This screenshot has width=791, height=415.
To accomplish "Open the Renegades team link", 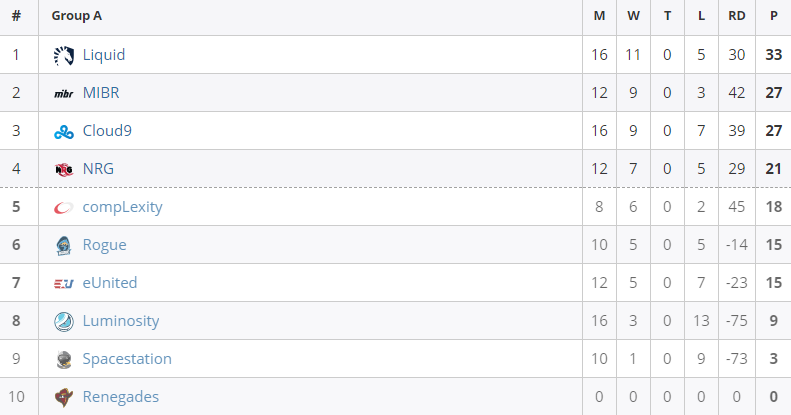I will [121, 397].
